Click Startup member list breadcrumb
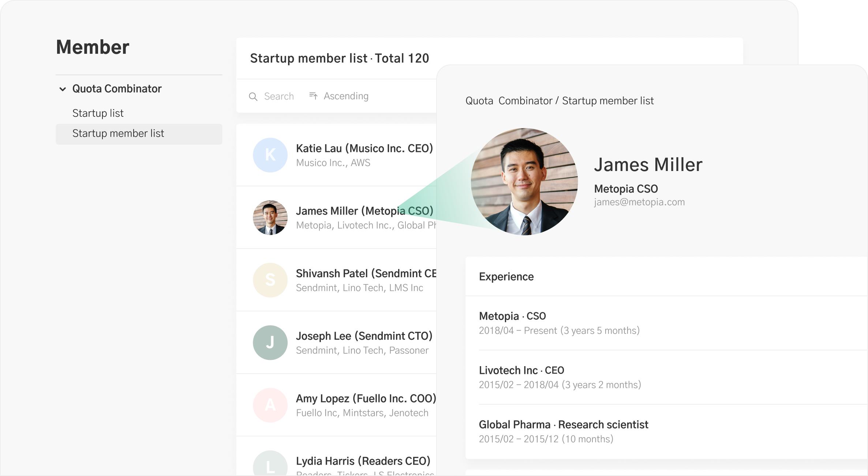Image resolution: width=868 pixels, height=476 pixels. [607, 101]
